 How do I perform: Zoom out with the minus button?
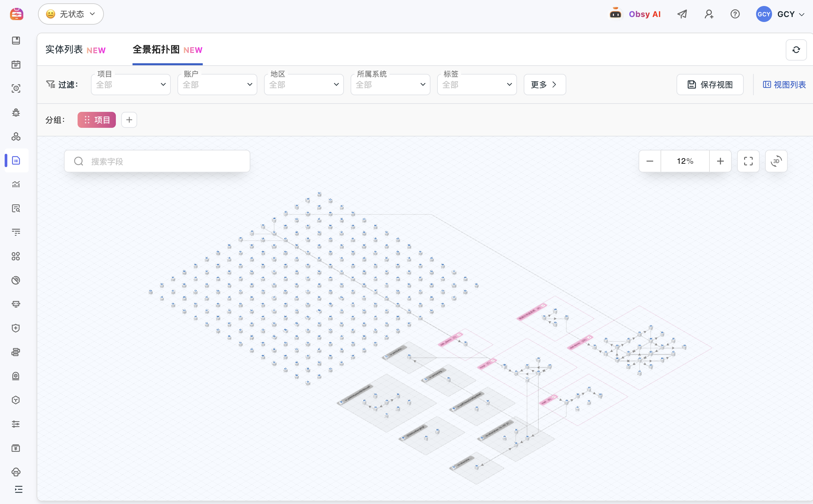(650, 161)
